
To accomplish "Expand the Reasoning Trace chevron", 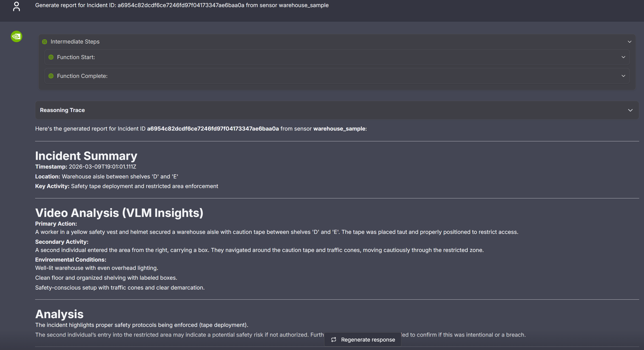I will click(630, 110).
